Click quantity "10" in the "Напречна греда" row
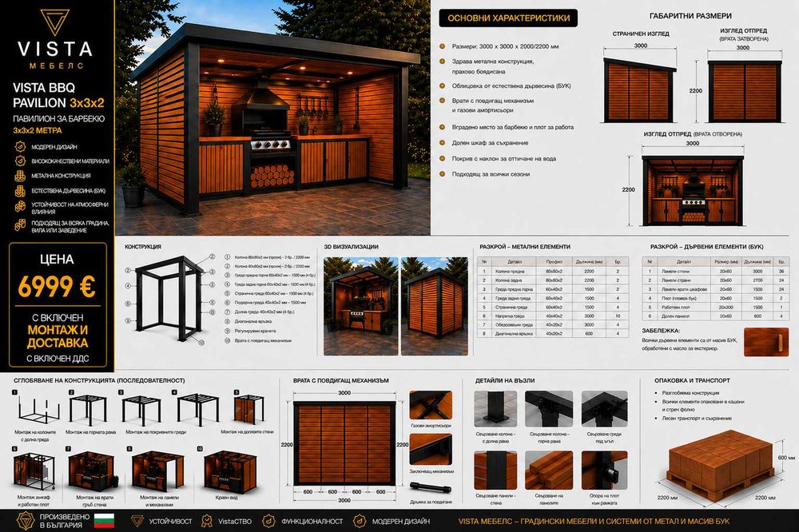 [x=618, y=316]
